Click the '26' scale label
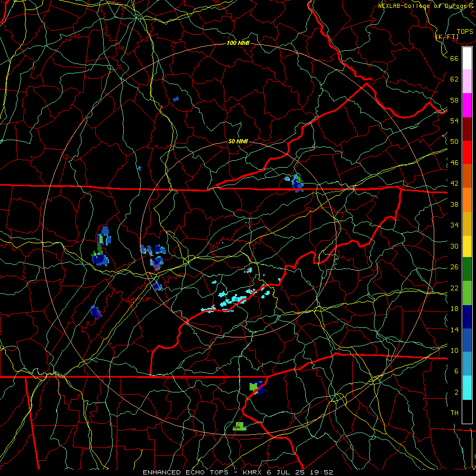The height and width of the screenshot is (476, 476). (x=454, y=267)
